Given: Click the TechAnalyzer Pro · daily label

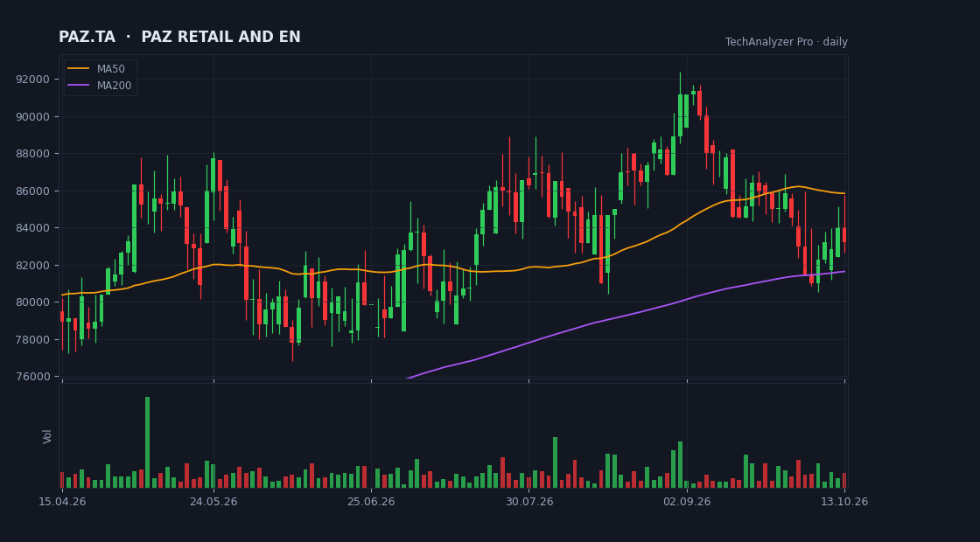Looking at the screenshot, I should point(787,42).
